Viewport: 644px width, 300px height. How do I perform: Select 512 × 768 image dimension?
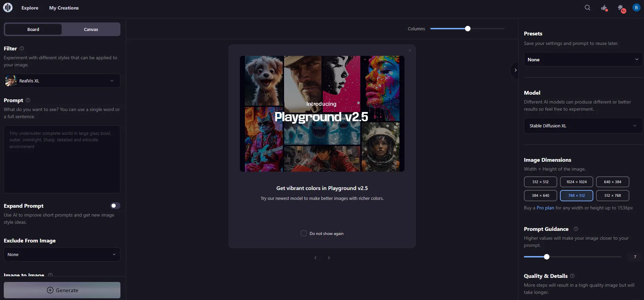[x=613, y=195]
